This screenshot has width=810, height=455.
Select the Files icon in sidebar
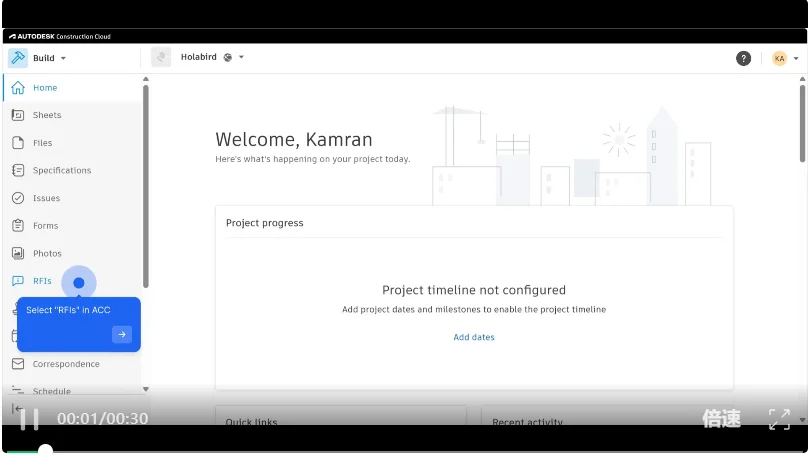[18, 143]
